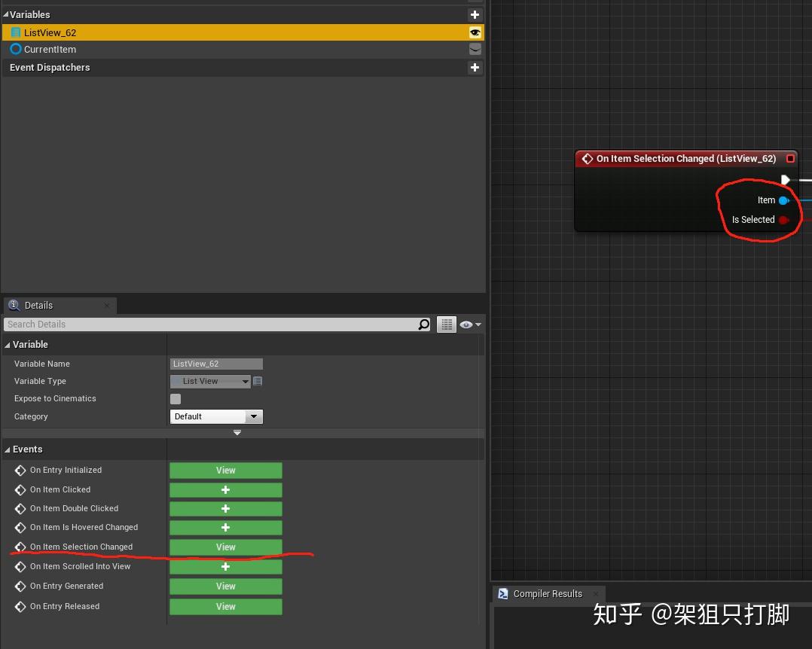This screenshot has width=812, height=649.
Task: Click the Item output pin on the node
Action: point(782,200)
